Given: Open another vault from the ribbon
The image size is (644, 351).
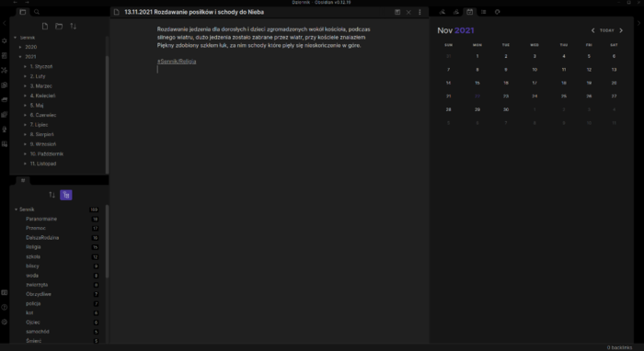Looking at the screenshot, I should [5, 292].
